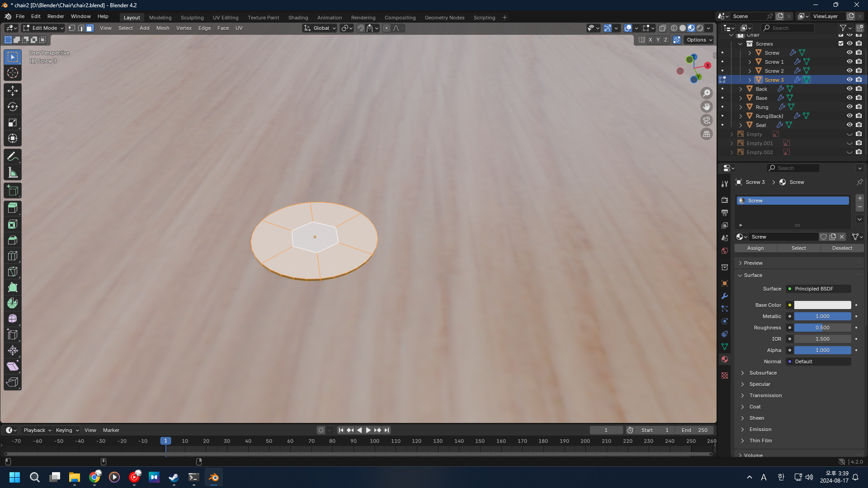Select the Move tool
The width and height of the screenshot is (868, 488).
point(13,91)
